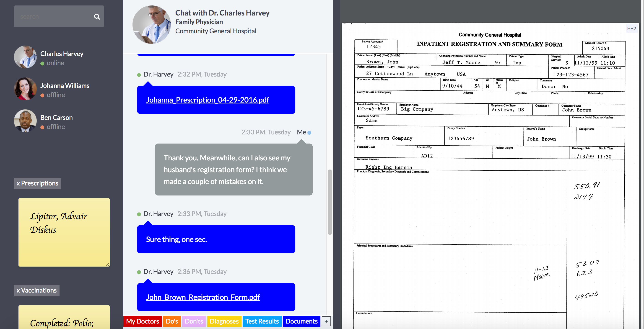
Task: Click Dr. Harvey's large header photo
Action: tap(151, 25)
